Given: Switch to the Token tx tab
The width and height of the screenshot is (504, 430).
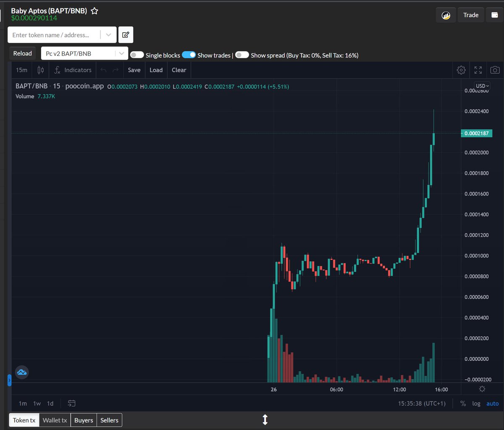Looking at the screenshot, I should point(24,420).
